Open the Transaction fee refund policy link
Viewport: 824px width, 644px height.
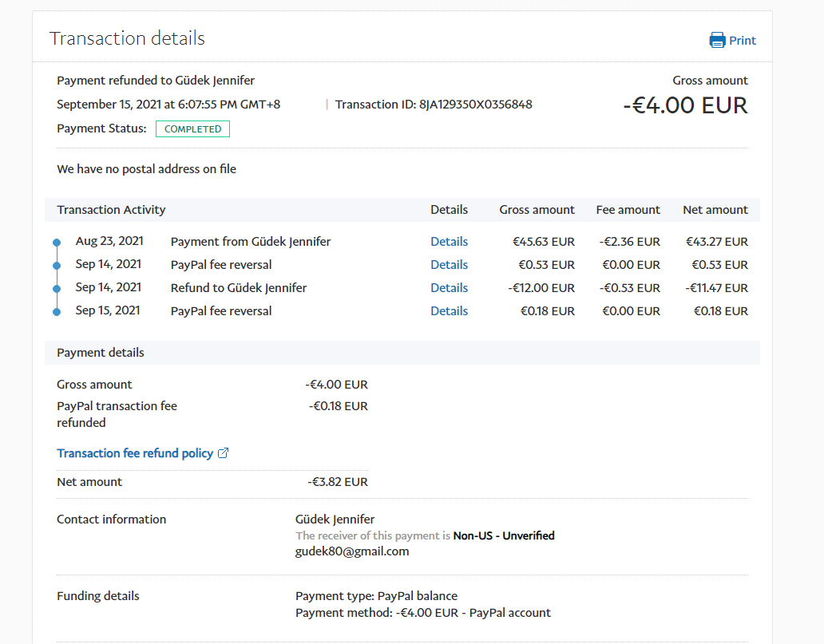[135, 453]
